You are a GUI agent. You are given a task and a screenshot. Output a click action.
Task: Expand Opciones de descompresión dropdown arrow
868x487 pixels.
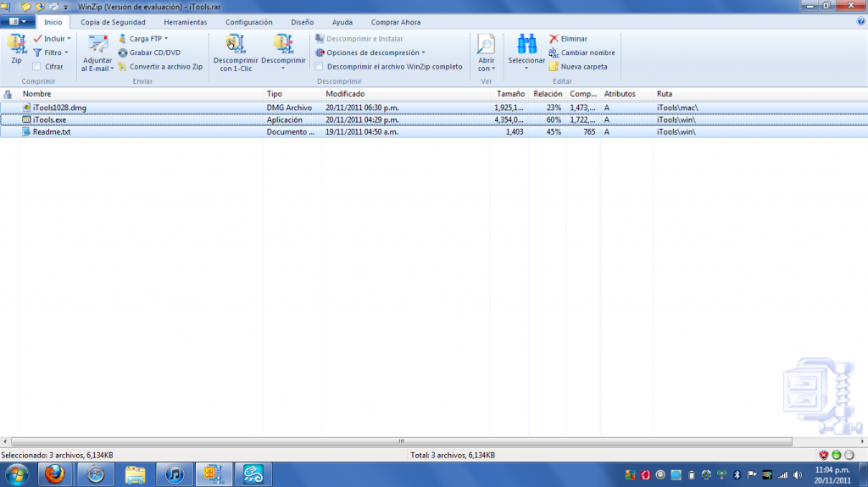[424, 53]
